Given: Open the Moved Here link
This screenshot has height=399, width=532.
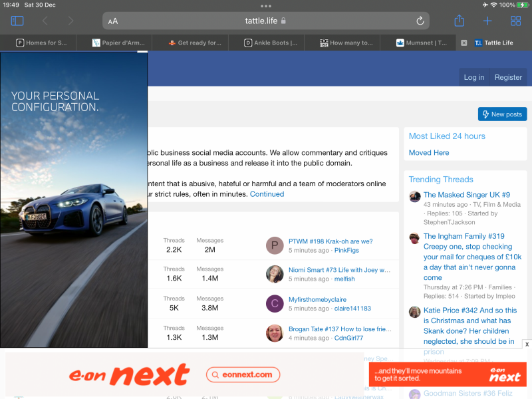Looking at the screenshot, I should point(429,153).
